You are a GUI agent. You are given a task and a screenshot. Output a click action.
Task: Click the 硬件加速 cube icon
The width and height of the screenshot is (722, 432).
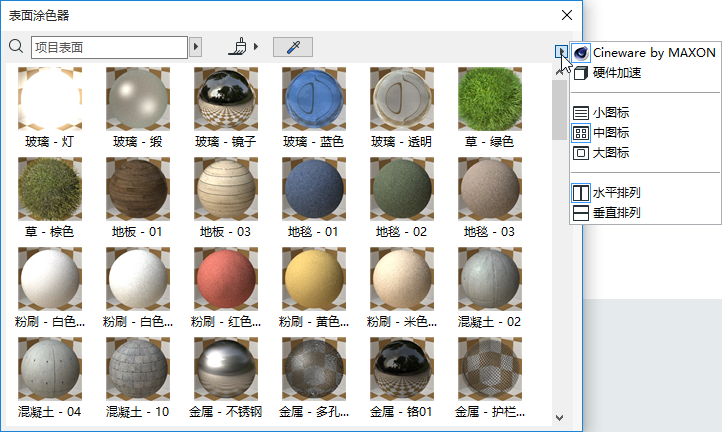581,73
